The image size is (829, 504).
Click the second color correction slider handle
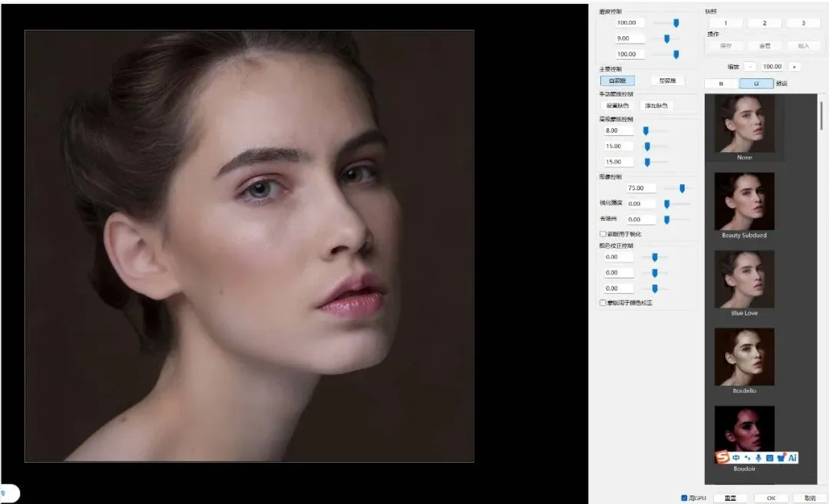tap(655, 273)
